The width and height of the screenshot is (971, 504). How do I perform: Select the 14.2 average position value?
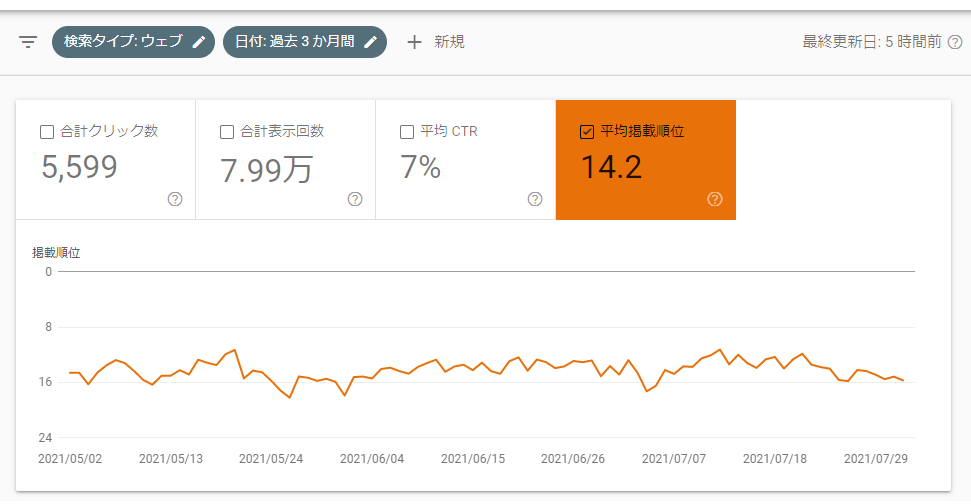pyautogui.click(x=612, y=167)
